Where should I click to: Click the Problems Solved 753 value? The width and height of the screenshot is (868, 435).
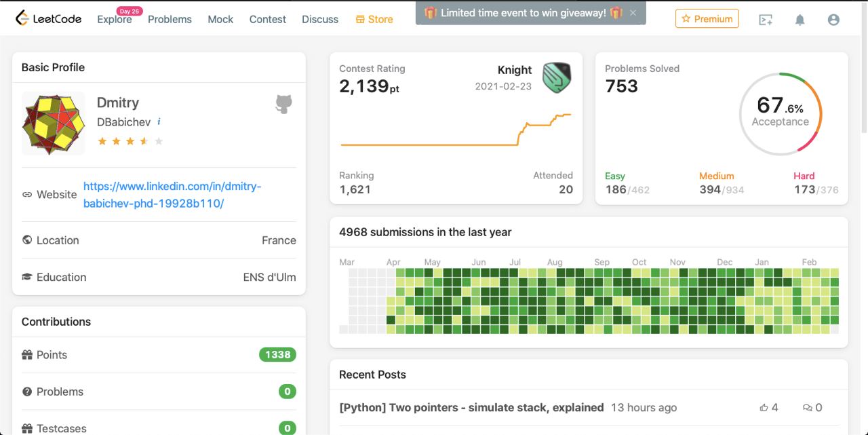point(622,86)
